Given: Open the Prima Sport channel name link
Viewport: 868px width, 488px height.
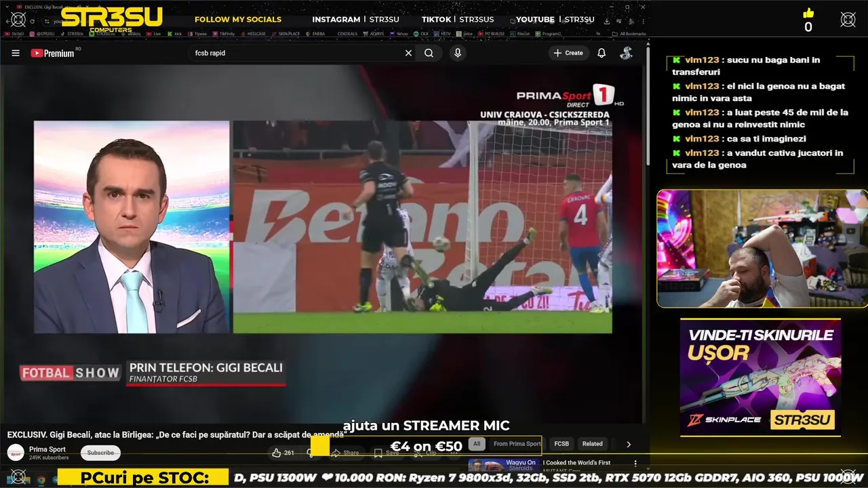Looking at the screenshot, I should pyautogui.click(x=47, y=449).
